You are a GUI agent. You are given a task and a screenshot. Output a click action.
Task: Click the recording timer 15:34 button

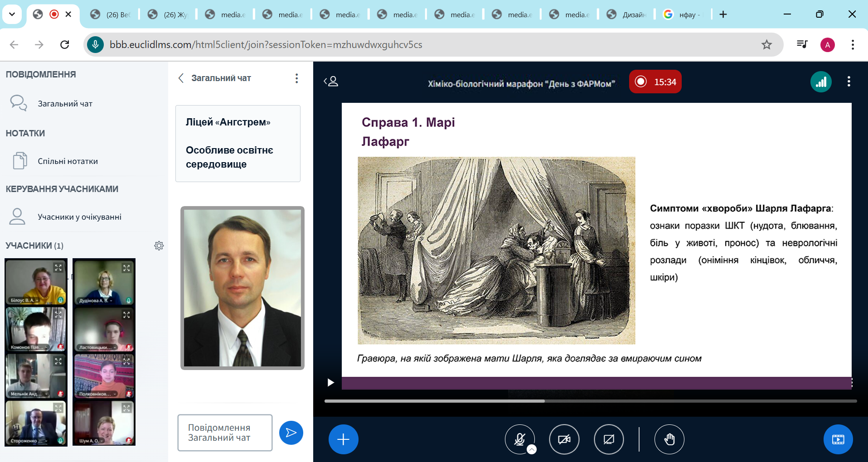655,82
